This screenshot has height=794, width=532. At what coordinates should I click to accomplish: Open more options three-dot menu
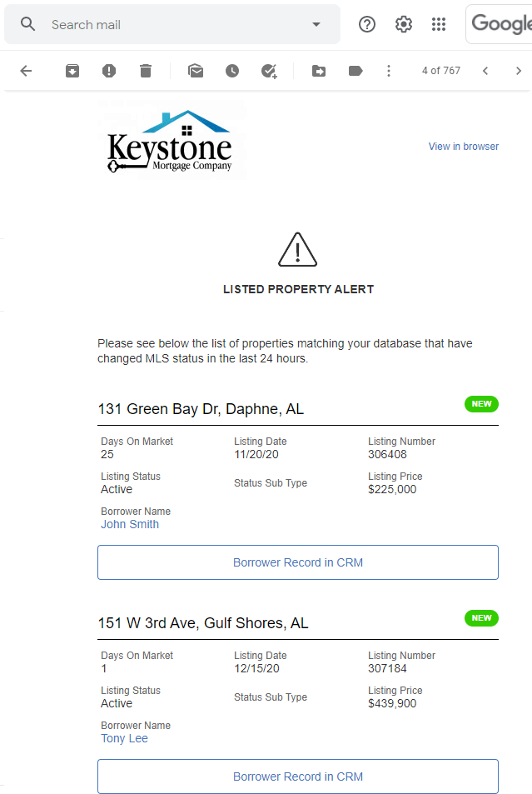389,71
